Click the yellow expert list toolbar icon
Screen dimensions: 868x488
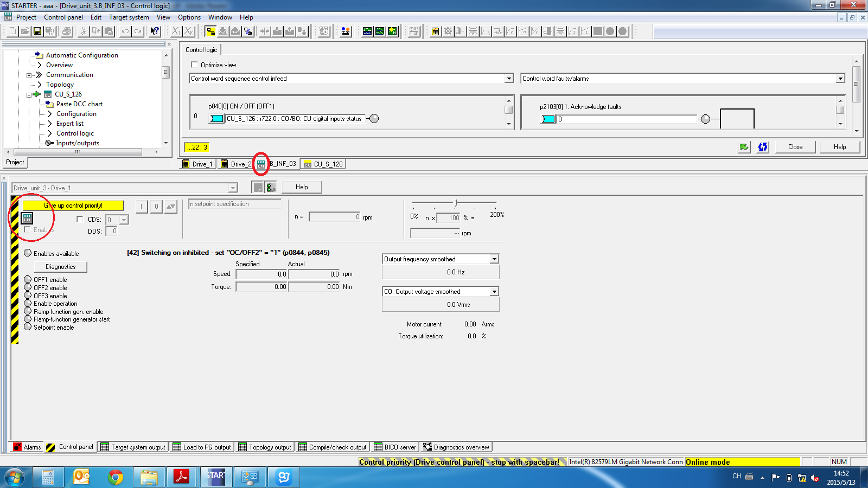pos(435,31)
